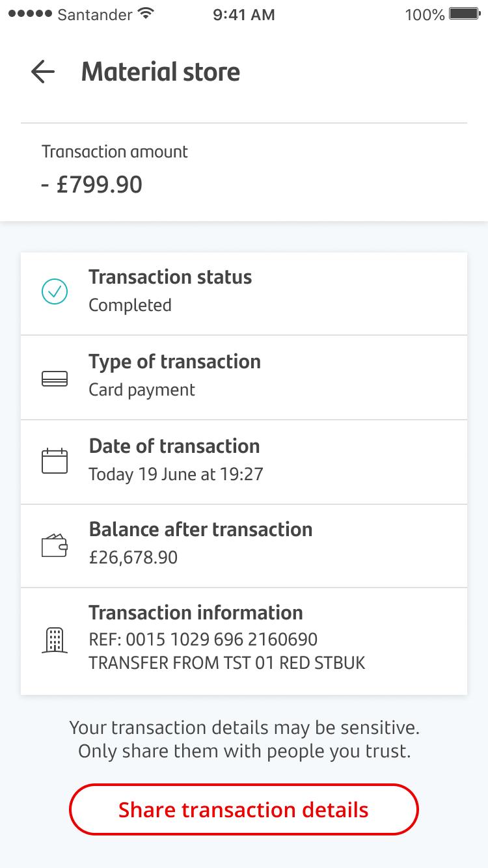488x868 pixels.
Task: Tap the Transaction information heading
Action: point(196,613)
